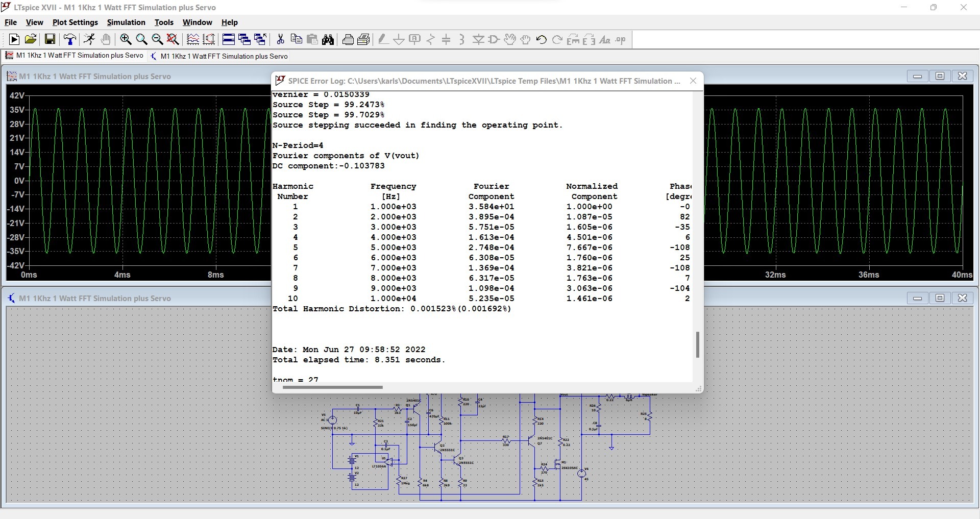
Task: Select the resistor component icon
Action: (x=431, y=39)
